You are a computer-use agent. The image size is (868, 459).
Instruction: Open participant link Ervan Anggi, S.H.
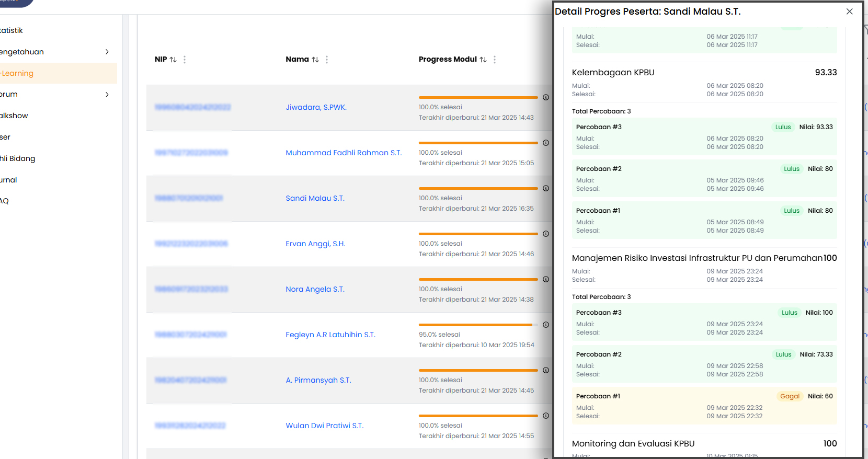click(x=315, y=244)
